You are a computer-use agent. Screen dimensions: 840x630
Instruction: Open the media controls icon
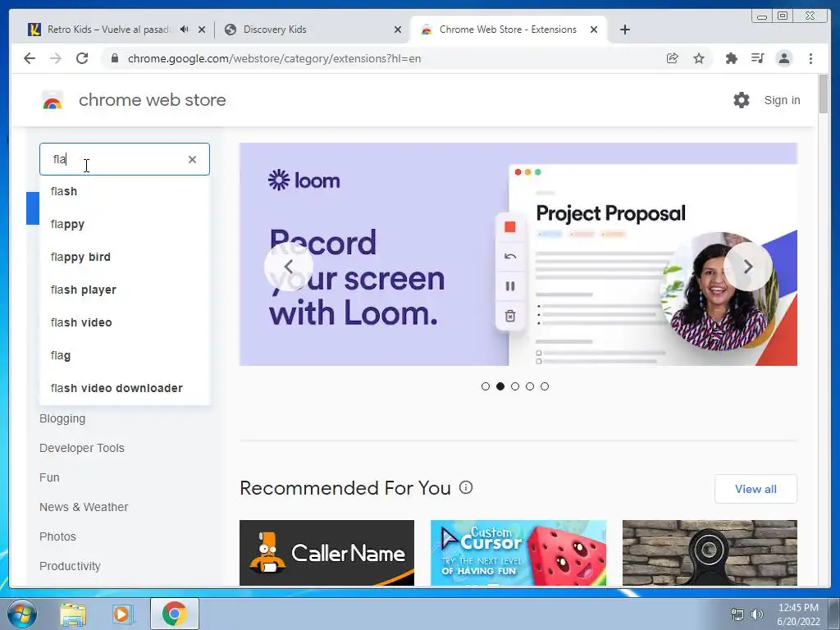tap(757, 58)
